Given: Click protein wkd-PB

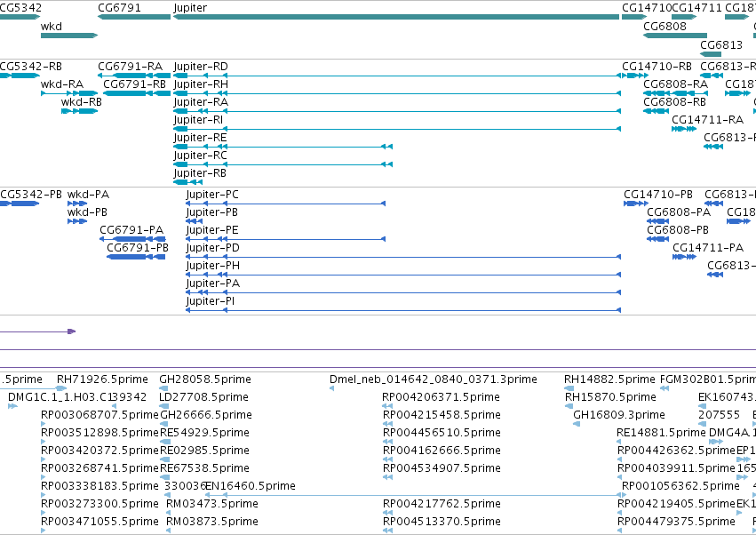Looking at the screenshot, I should [77, 221].
